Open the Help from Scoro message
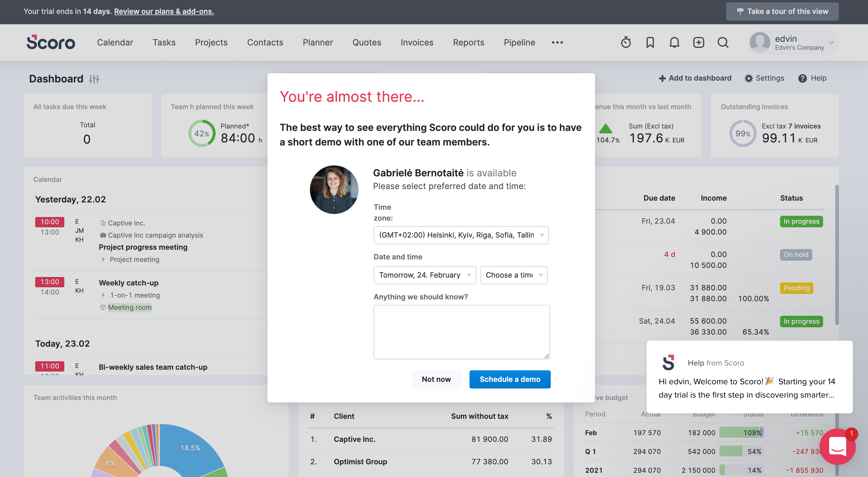This screenshot has height=477, width=868. [x=749, y=377]
